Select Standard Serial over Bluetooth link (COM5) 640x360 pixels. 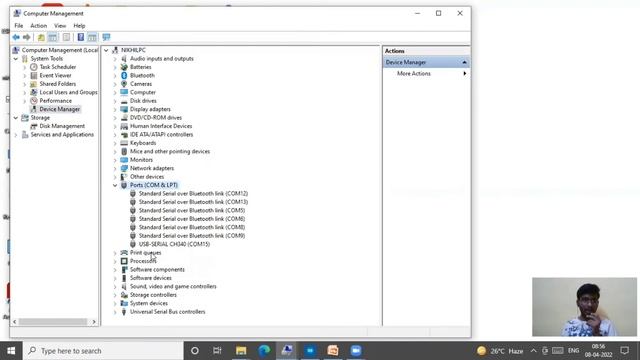tap(192, 211)
